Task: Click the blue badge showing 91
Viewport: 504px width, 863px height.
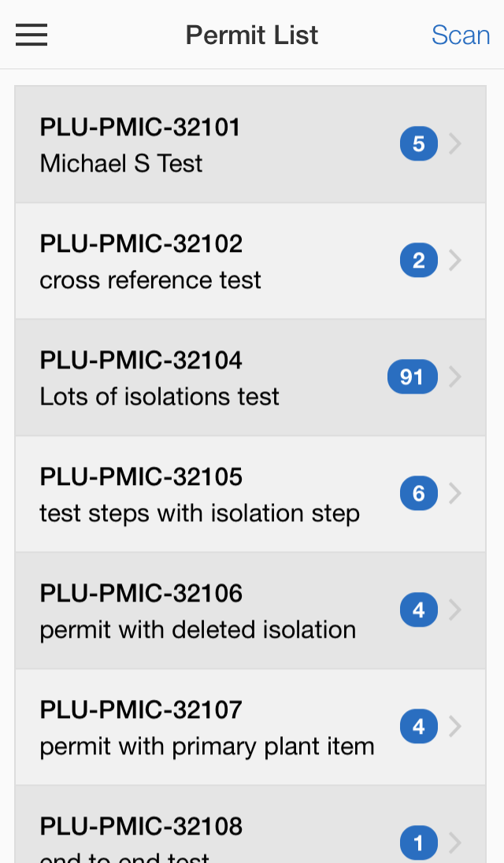Action: point(413,376)
